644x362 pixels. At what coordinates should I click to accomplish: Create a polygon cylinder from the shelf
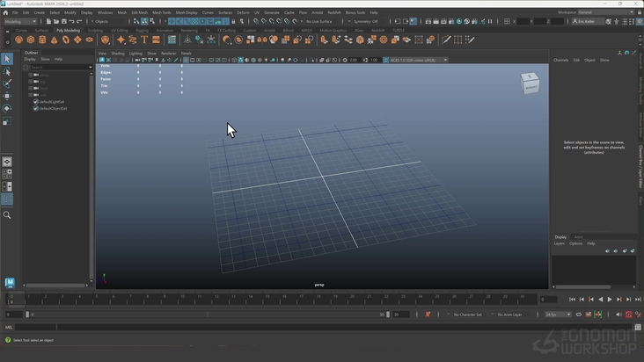(x=42, y=40)
